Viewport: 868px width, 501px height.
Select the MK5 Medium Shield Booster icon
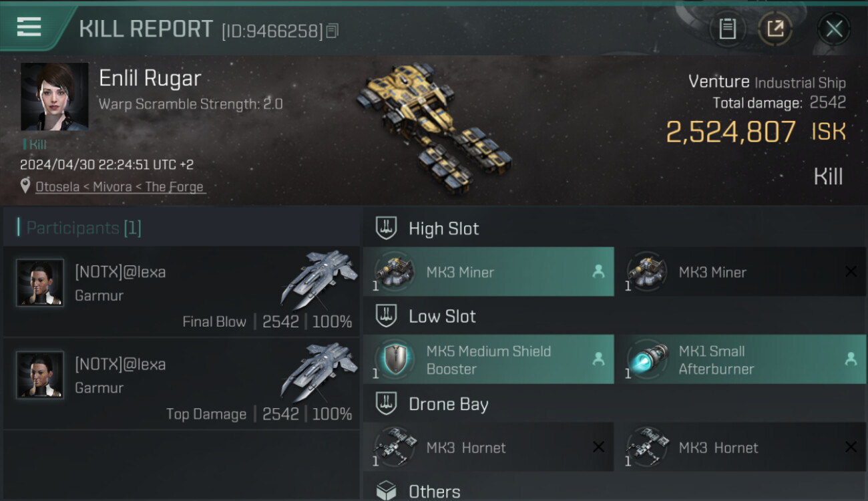click(395, 359)
